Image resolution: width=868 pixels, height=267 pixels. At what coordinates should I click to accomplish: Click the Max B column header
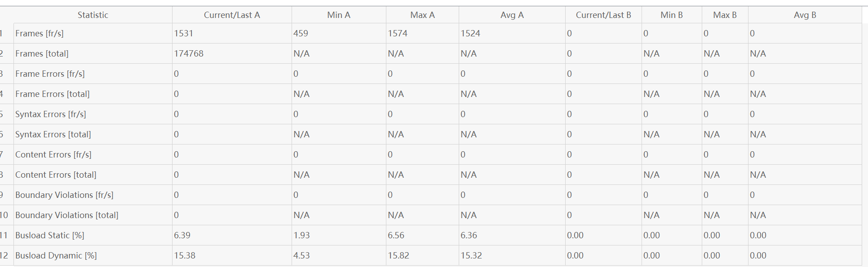pyautogui.click(x=725, y=15)
